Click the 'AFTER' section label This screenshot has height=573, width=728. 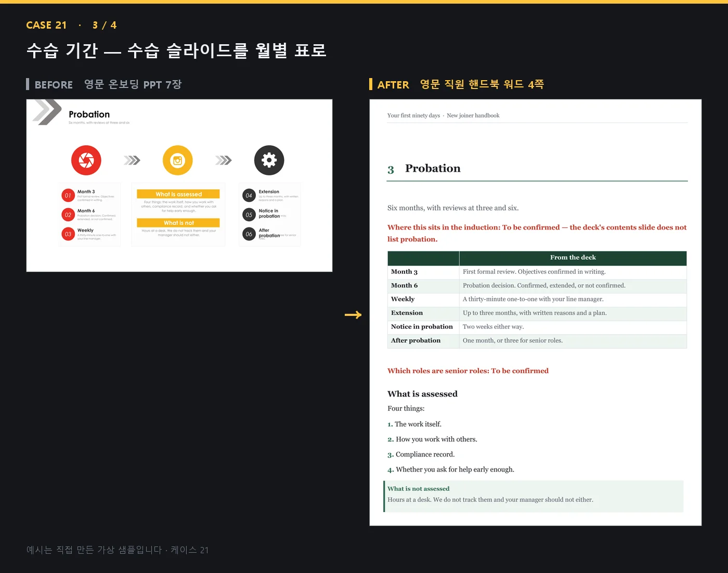pyautogui.click(x=393, y=85)
